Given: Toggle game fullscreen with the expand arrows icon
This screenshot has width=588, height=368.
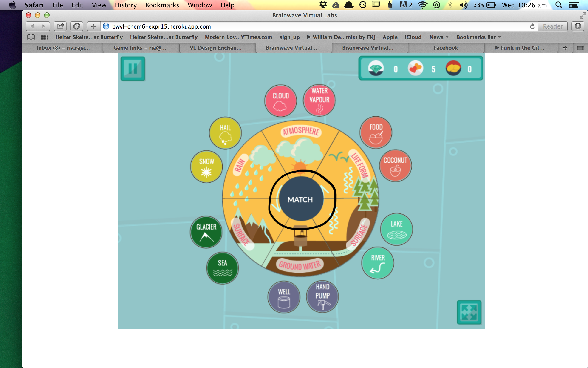Looking at the screenshot, I should 469,312.
